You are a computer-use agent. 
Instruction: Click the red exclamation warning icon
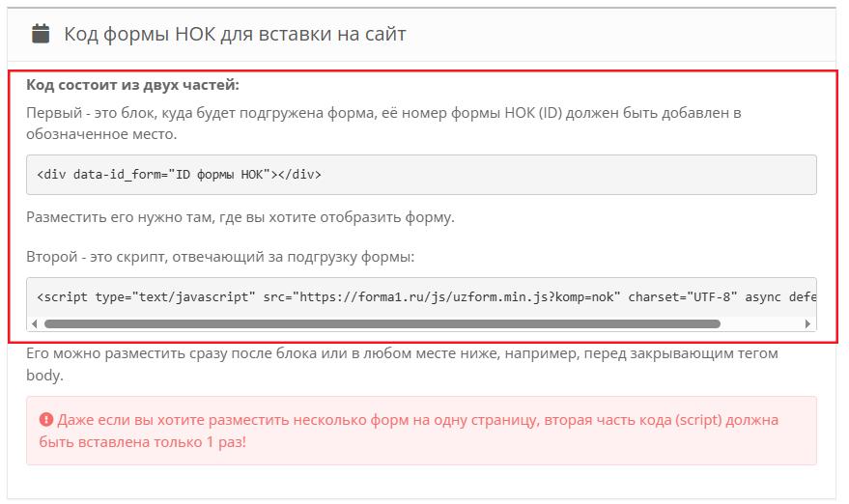pos(45,421)
